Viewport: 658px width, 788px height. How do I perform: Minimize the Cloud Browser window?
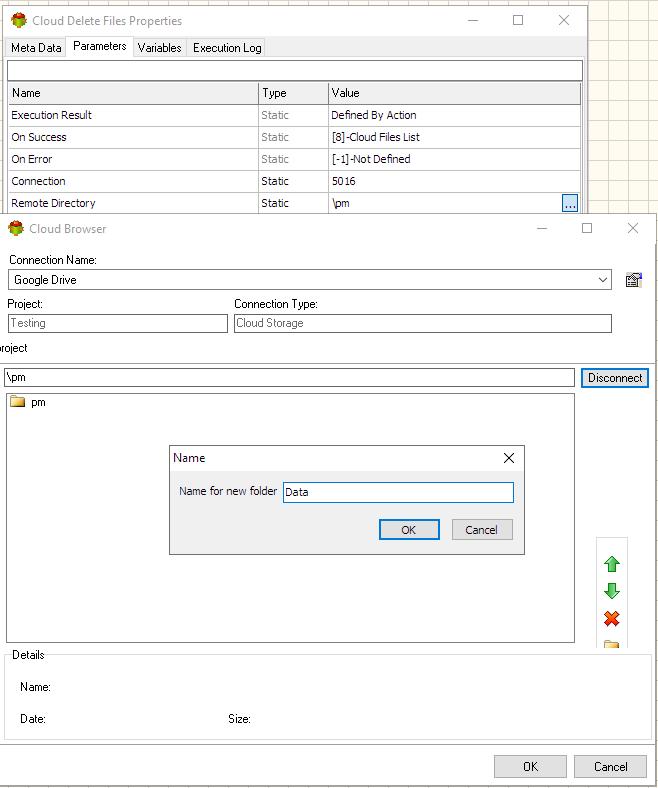(x=542, y=229)
